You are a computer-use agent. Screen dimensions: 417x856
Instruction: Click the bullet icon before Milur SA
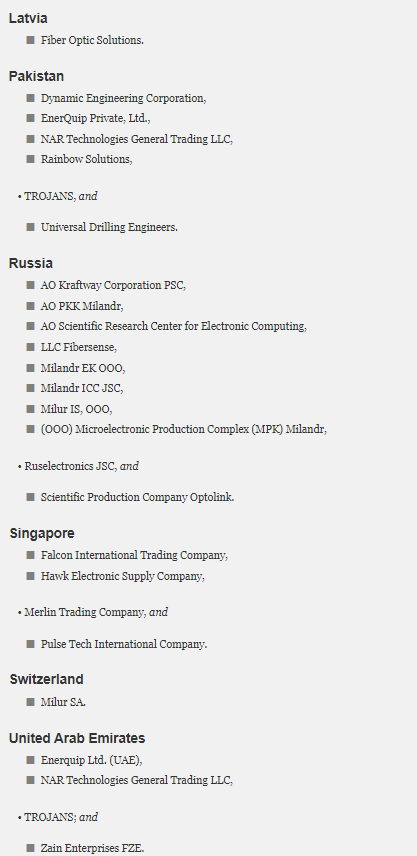[x=30, y=702]
